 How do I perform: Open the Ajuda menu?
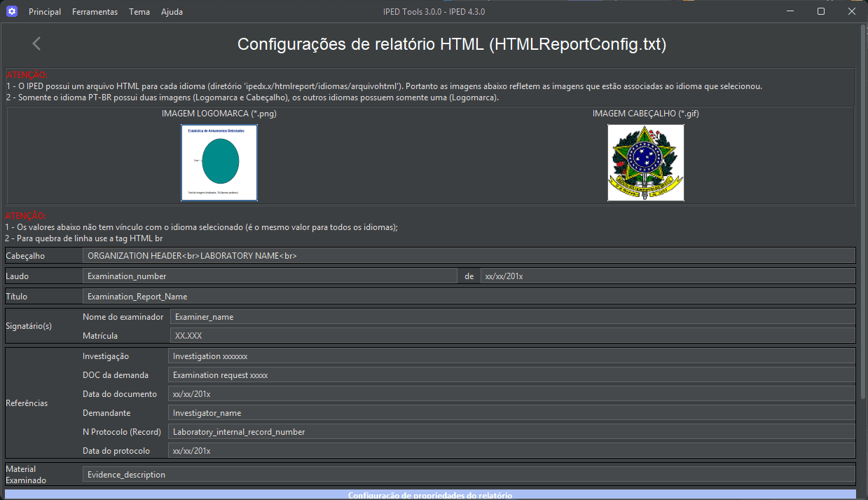click(x=172, y=11)
